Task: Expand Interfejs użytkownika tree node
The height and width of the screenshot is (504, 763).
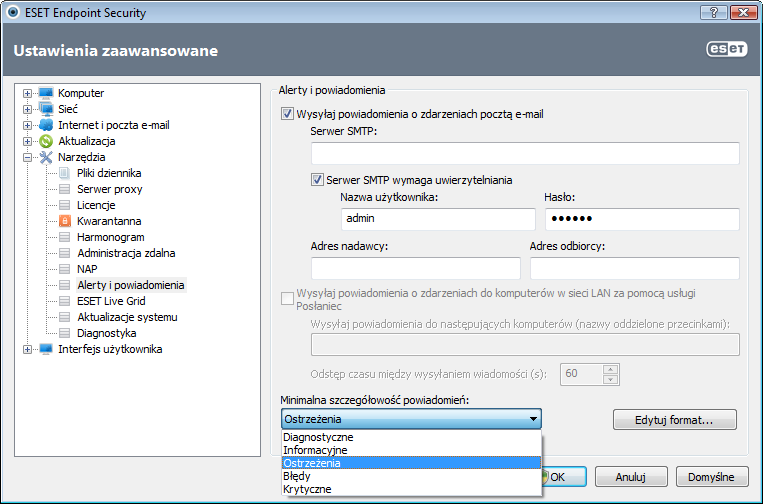Action: coord(28,349)
